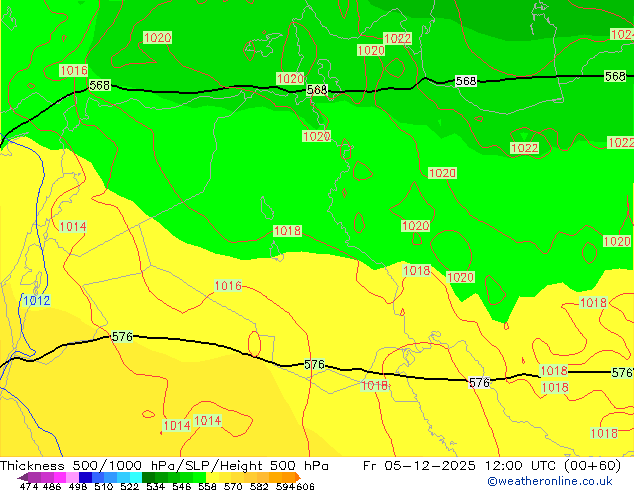
Task: Click the orange arrow tip ending the legend
Action: (298, 477)
